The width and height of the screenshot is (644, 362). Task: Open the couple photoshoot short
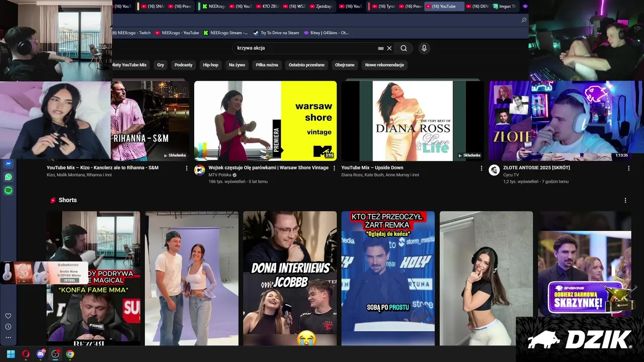pos(192,278)
